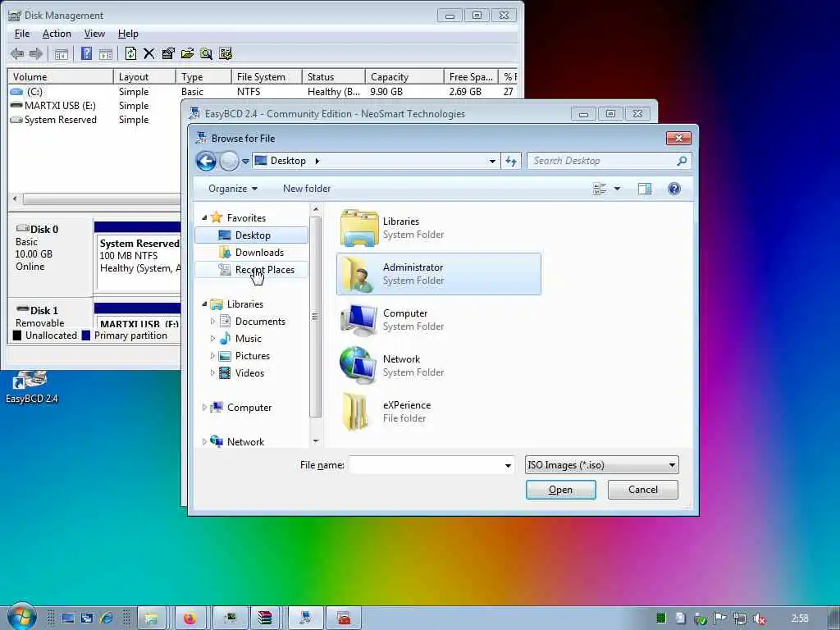Screen dimensions: 840x630
Task: Select Videos library in navigation pane
Action: tap(249, 373)
